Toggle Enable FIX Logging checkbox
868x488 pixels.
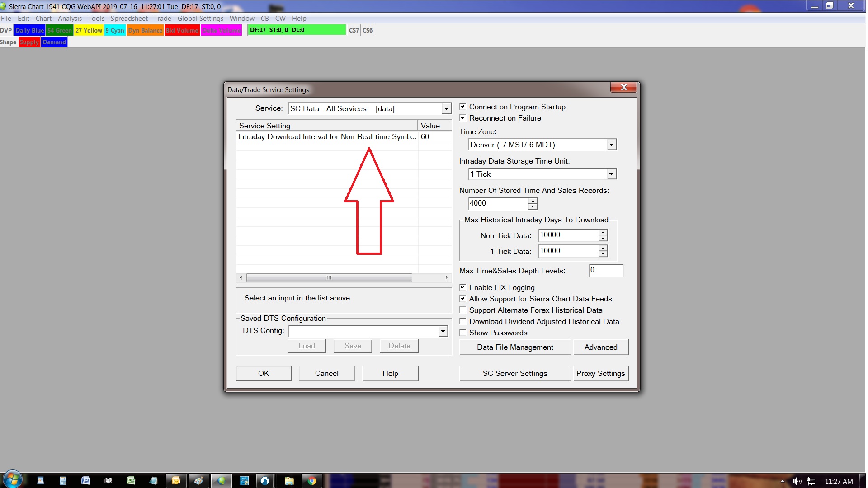[x=462, y=287]
